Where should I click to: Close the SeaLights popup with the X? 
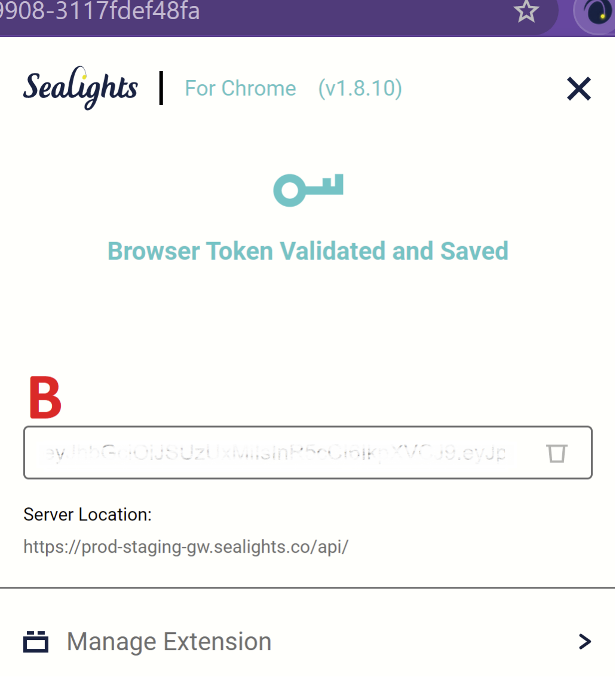tap(578, 89)
